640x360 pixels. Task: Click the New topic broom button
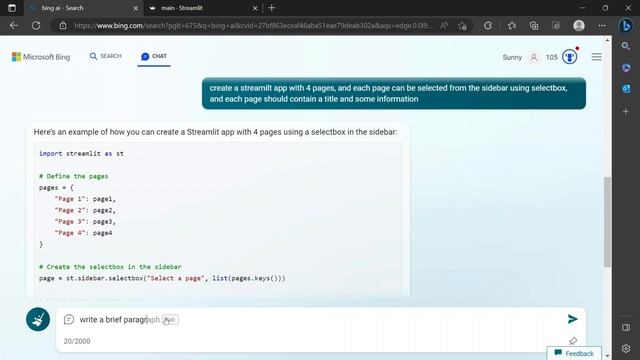tap(38, 319)
